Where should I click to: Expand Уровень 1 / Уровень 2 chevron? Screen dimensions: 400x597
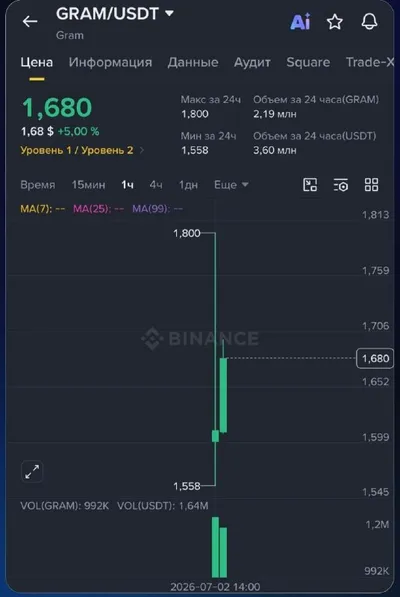(142, 150)
